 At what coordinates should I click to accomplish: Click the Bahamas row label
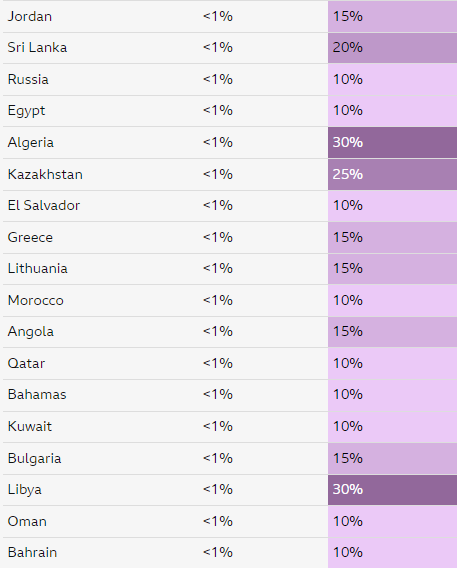tap(37, 394)
